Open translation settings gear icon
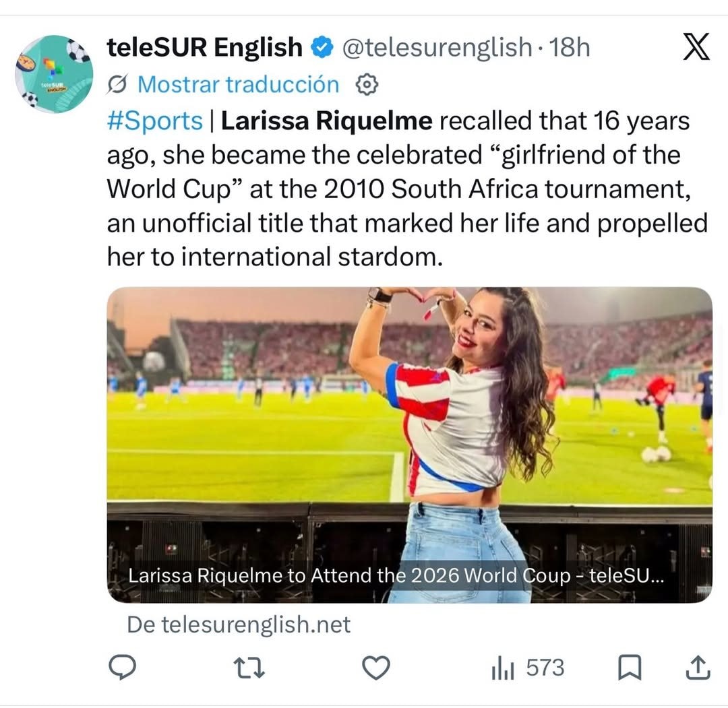Viewport: 728px width, 708px height. click(x=367, y=85)
